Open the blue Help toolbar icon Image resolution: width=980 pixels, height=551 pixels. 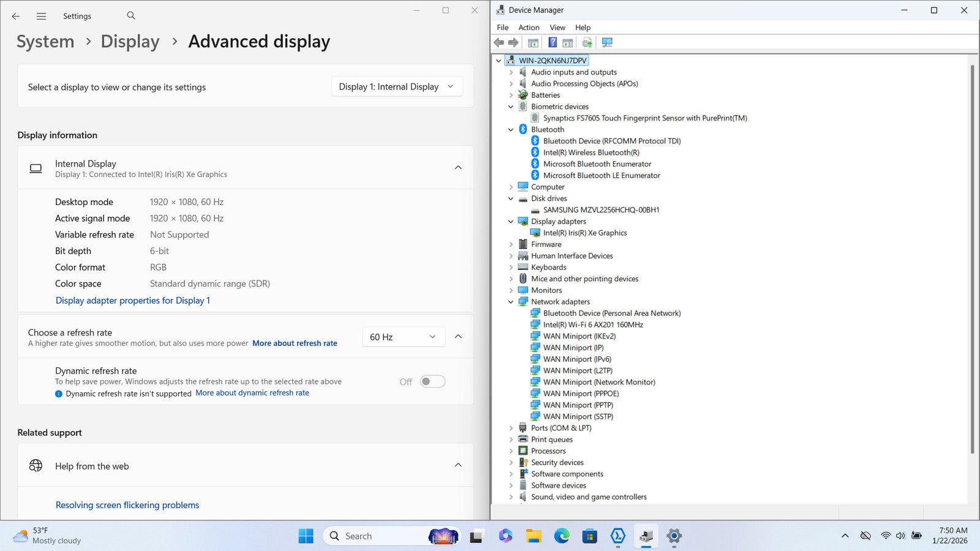click(x=552, y=42)
